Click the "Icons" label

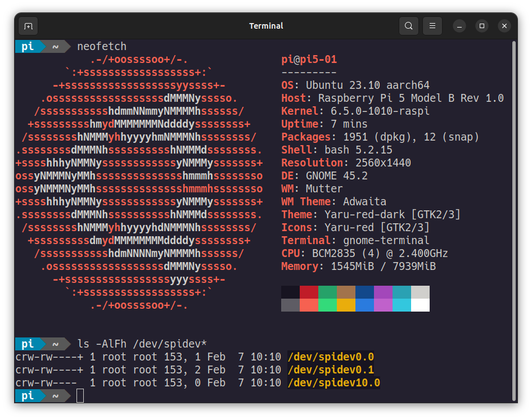click(296, 227)
